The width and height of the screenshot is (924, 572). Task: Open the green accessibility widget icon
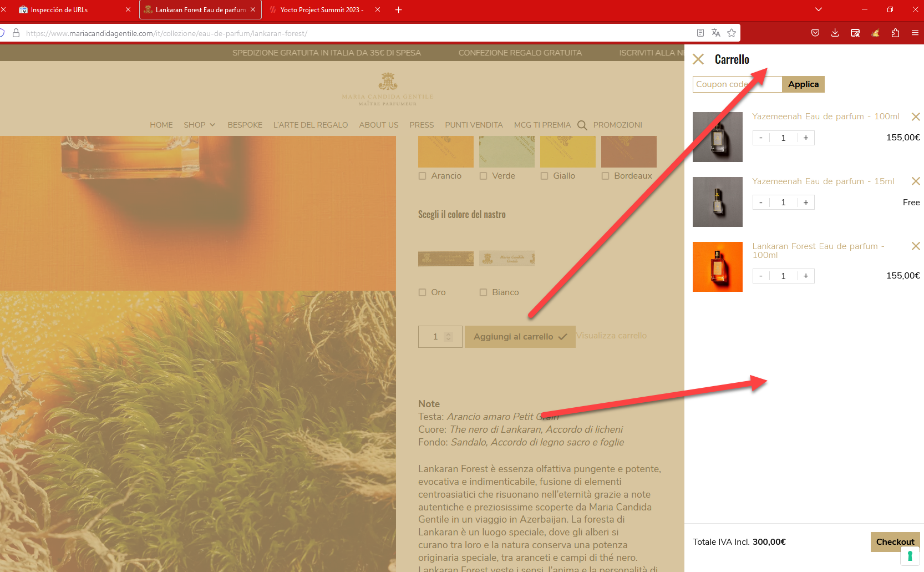[910, 556]
